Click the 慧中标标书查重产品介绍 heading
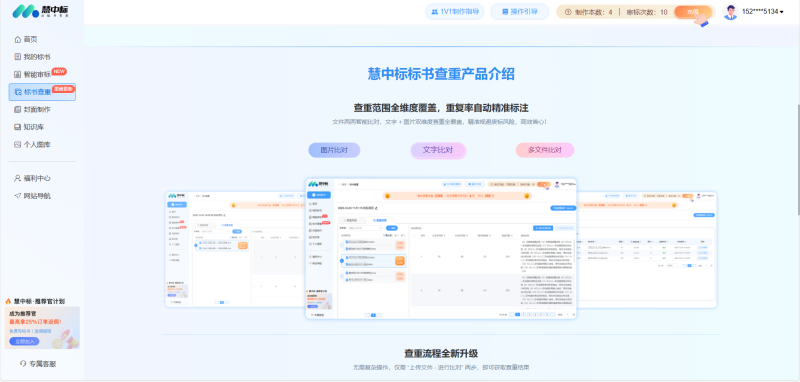This screenshot has width=800, height=382. coord(441,74)
